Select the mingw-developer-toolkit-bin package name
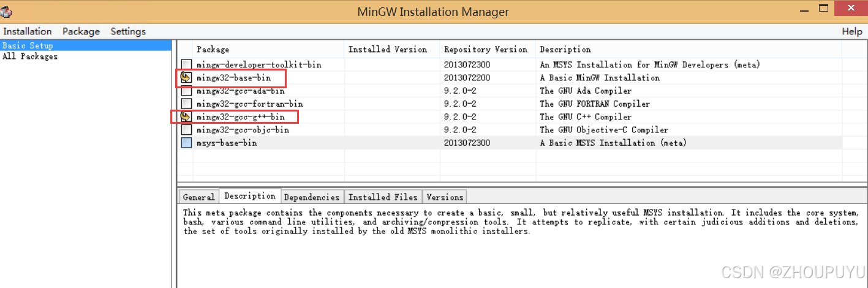Image resolution: width=868 pixels, height=288 pixels. pyautogui.click(x=259, y=64)
